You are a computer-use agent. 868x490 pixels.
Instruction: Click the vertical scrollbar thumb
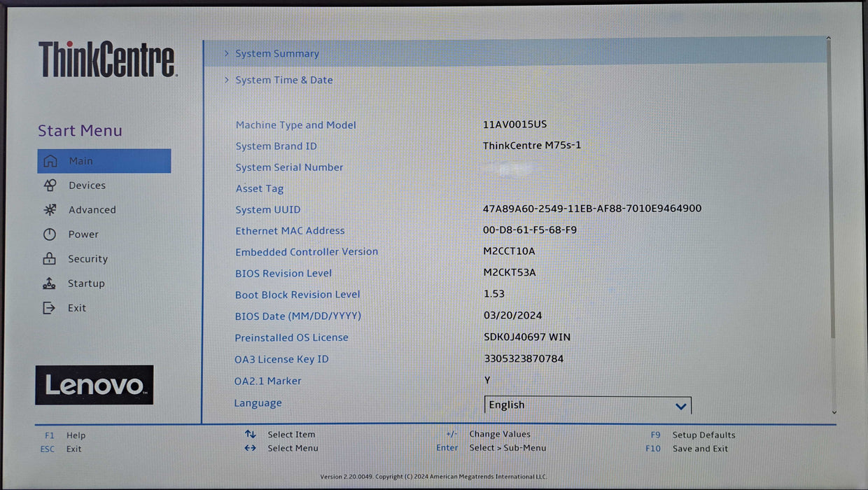click(831, 189)
